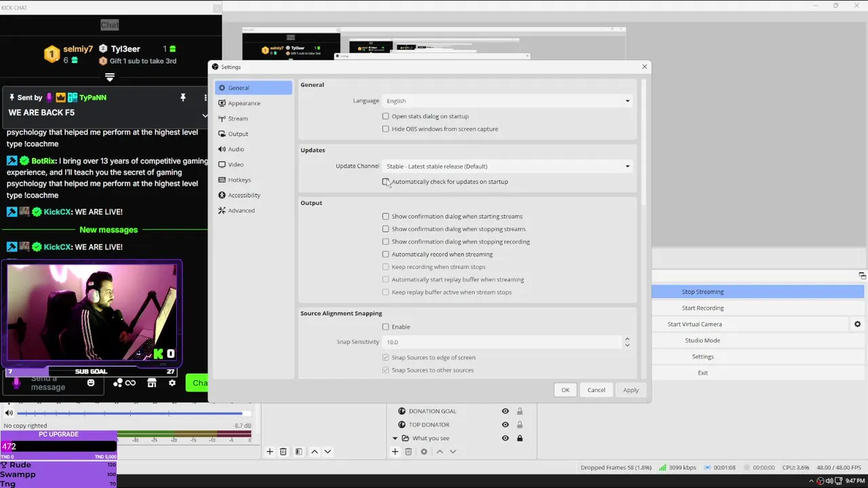This screenshot has width=868, height=488.
Task: Click the Stop Streaming button
Action: (x=758, y=291)
